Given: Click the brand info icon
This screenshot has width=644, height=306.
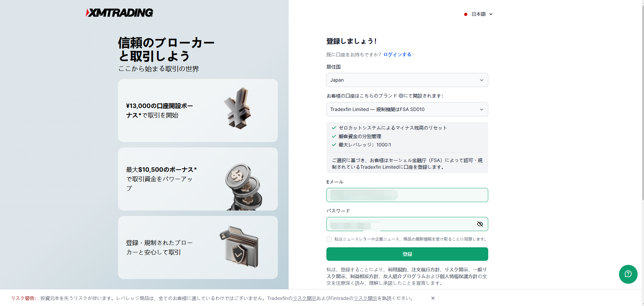Looking at the screenshot, I should (x=401, y=96).
